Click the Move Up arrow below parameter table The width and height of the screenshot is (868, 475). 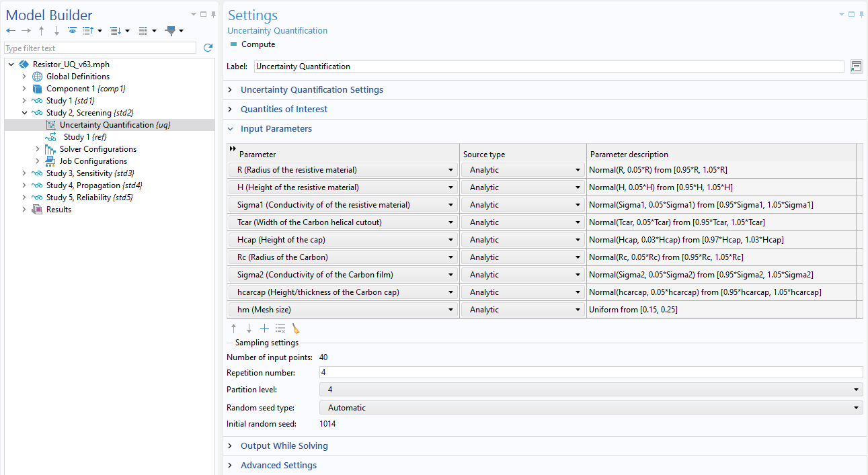point(234,329)
